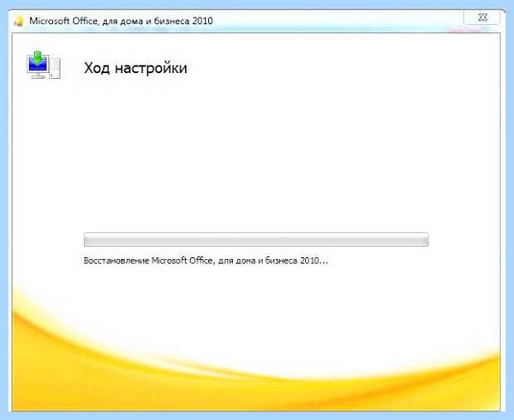Click the repair progress bar
This screenshot has width=514, height=420.
[256, 240]
